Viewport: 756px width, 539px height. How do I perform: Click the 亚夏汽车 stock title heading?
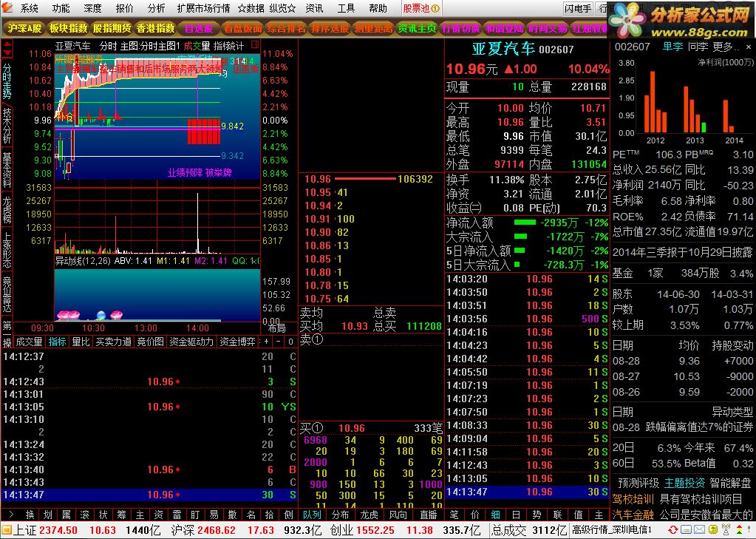pyautogui.click(x=503, y=49)
